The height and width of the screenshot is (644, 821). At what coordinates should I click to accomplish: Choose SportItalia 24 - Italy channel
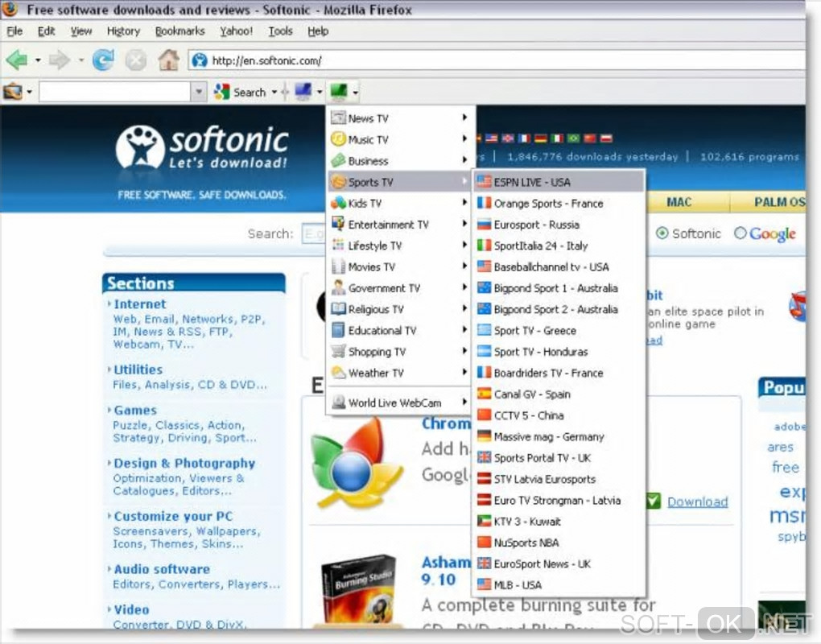pyautogui.click(x=559, y=246)
